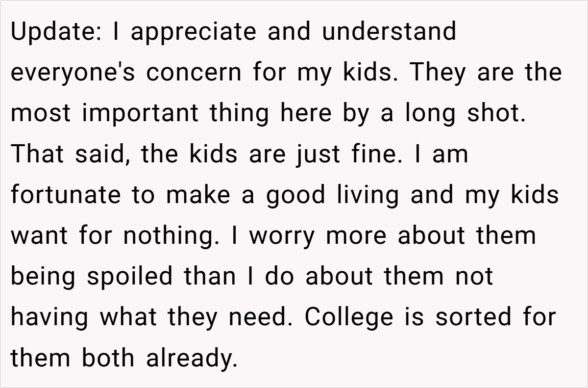
Task: Click the word "appreciate"
Action: click(x=193, y=32)
